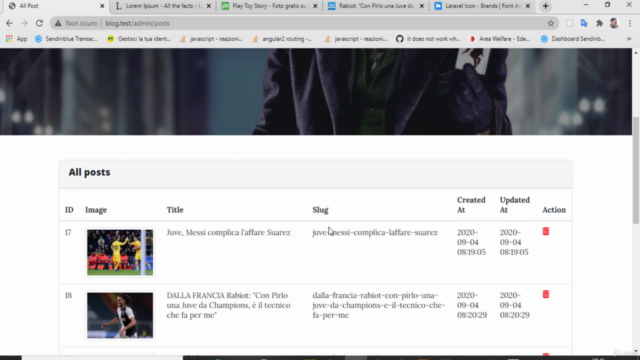The height and width of the screenshot is (360, 640).
Task: Open a new browser tab
Action: (x=545, y=6)
